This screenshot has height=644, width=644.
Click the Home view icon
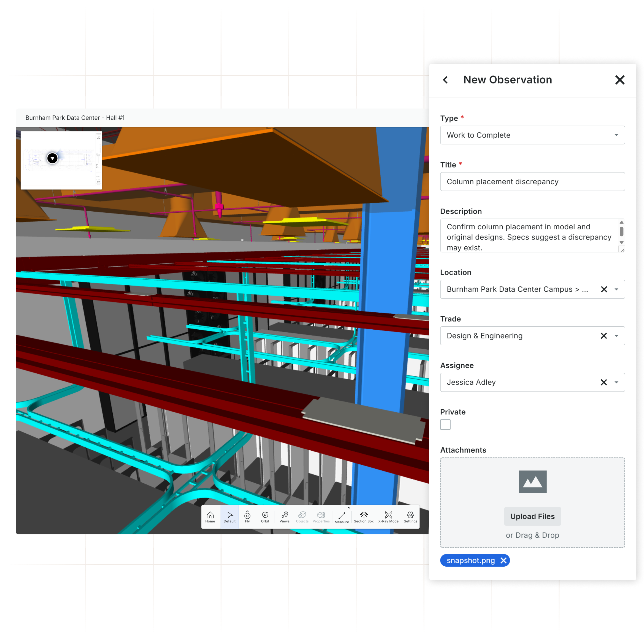click(x=210, y=517)
